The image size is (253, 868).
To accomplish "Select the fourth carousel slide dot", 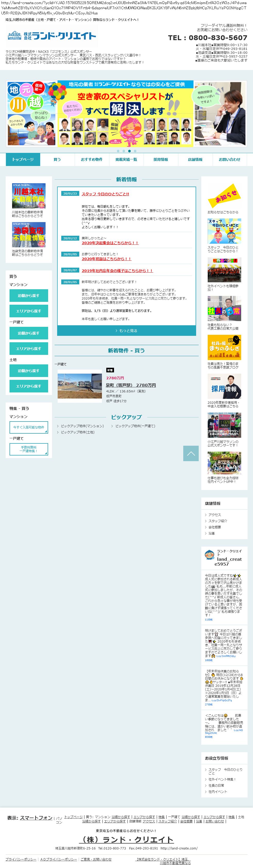I will [x=135, y=151].
